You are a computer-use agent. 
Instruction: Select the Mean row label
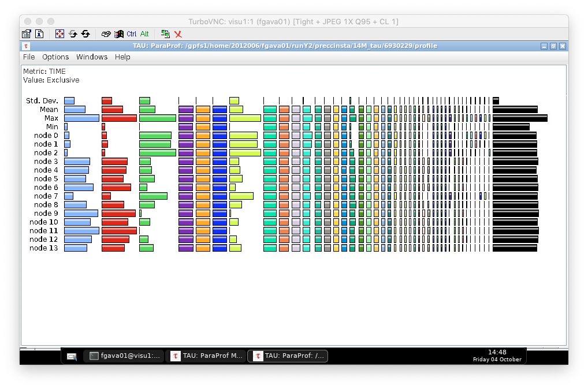[49, 110]
